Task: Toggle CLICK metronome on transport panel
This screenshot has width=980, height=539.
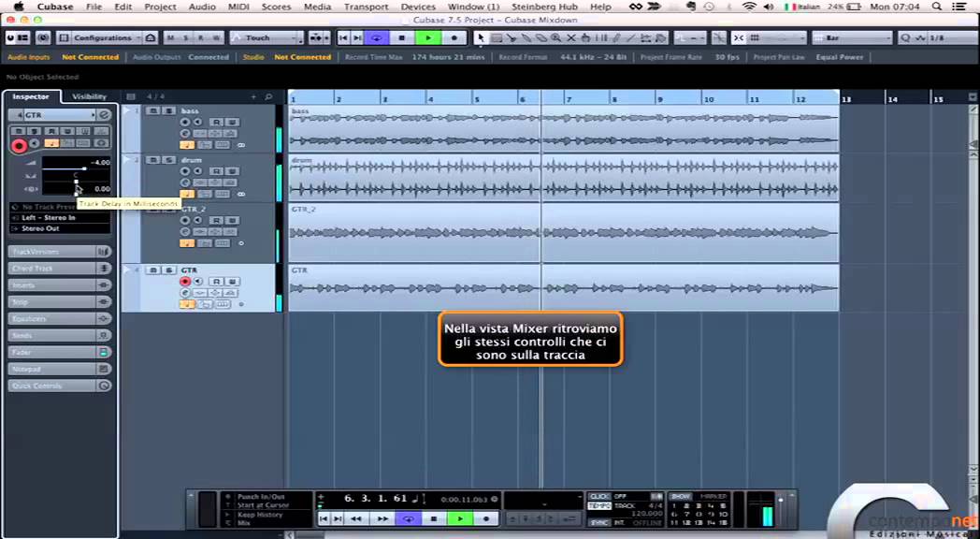Action: 599,497
